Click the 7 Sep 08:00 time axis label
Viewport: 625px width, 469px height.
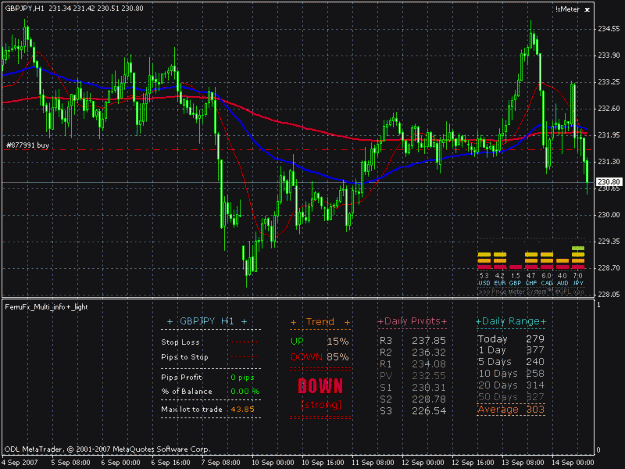tap(220, 463)
